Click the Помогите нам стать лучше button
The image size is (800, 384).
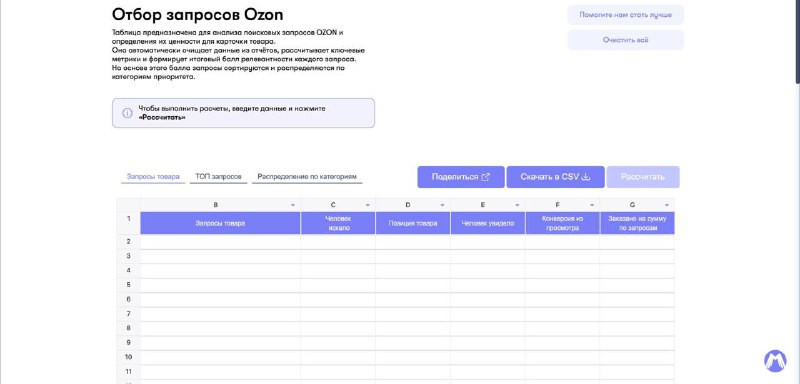626,15
